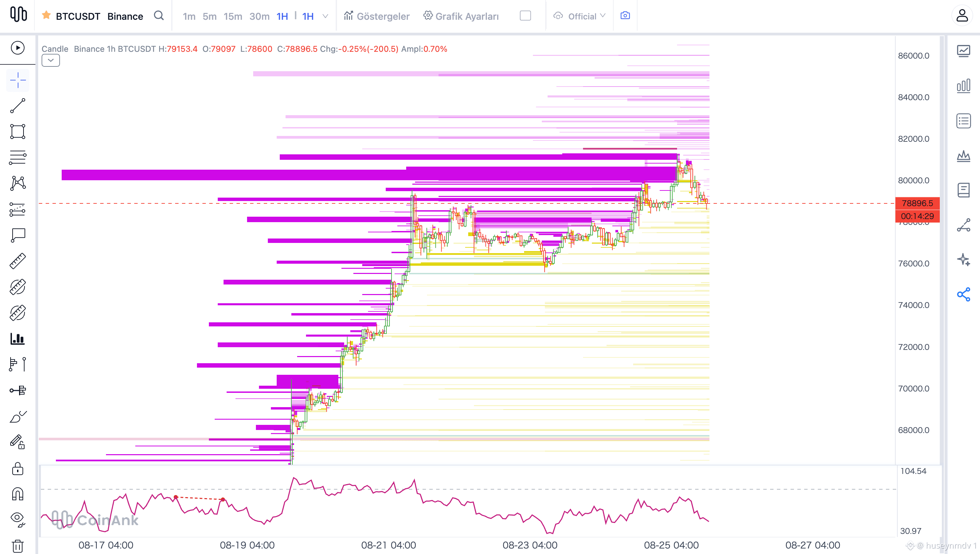Select the crosshair cursor tool
Screen dimensions: 980x554
point(18,80)
